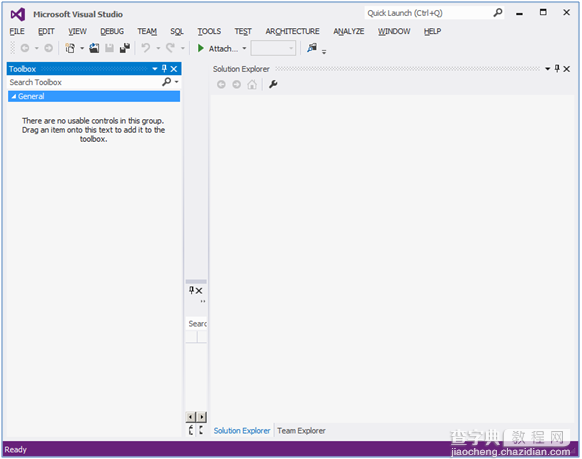Click the New Project toolbar icon

pos(70,48)
